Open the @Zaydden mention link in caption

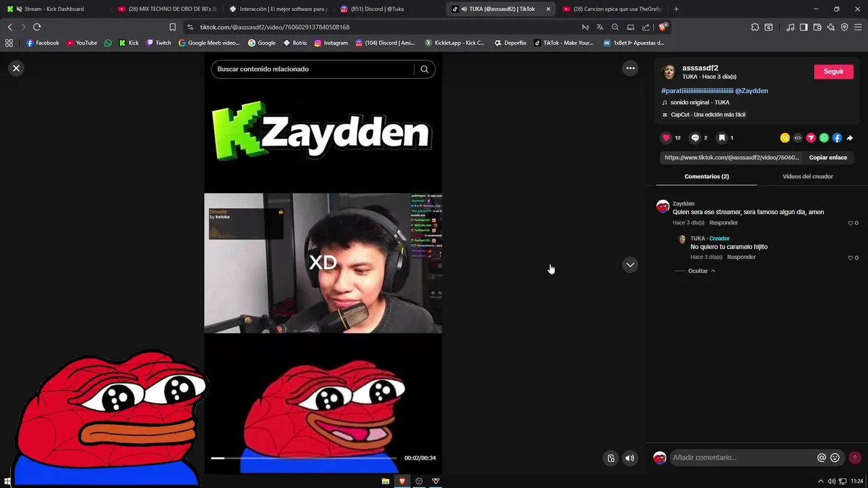(751, 91)
